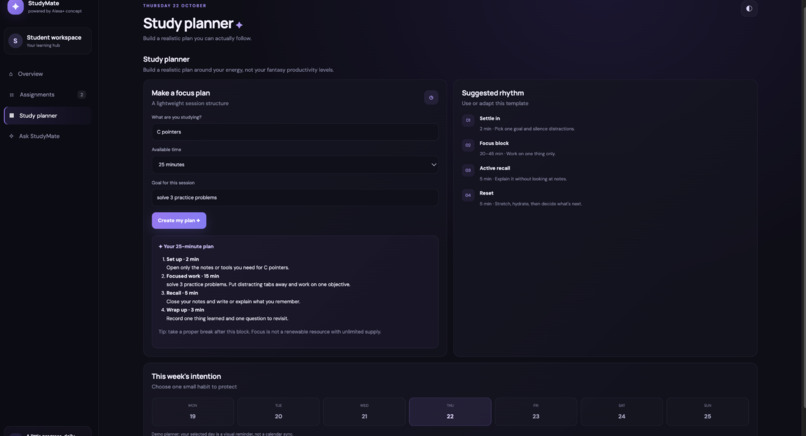Image resolution: width=806 pixels, height=436 pixels.
Task: Click the 03 Active recall step badge
Action: [x=468, y=170]
